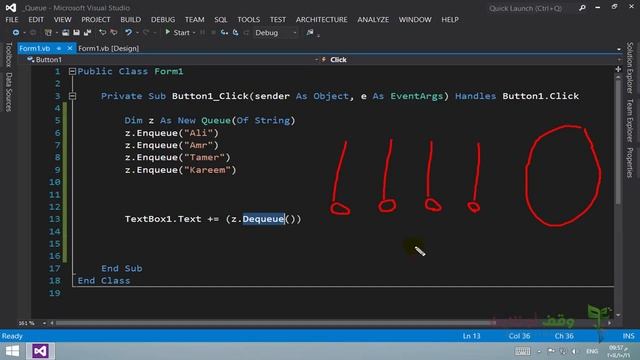Open the TOOLS menu

[x=249, y=20]
